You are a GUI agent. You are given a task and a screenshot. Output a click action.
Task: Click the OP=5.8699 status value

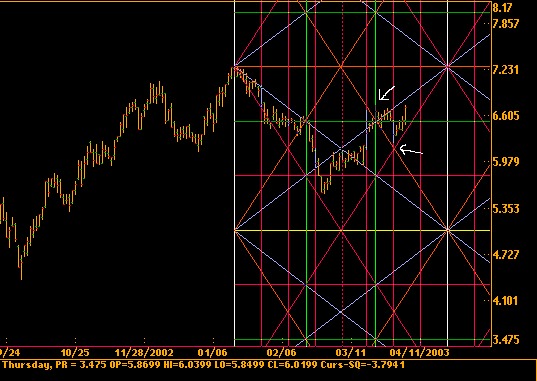tap(135, 365)
